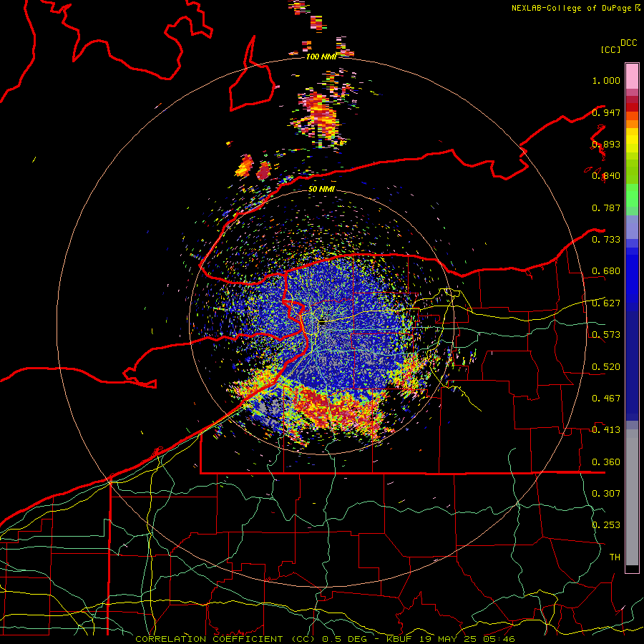Click the 0.947 scale value
The image size is (644, 644).
click(606, 112)
